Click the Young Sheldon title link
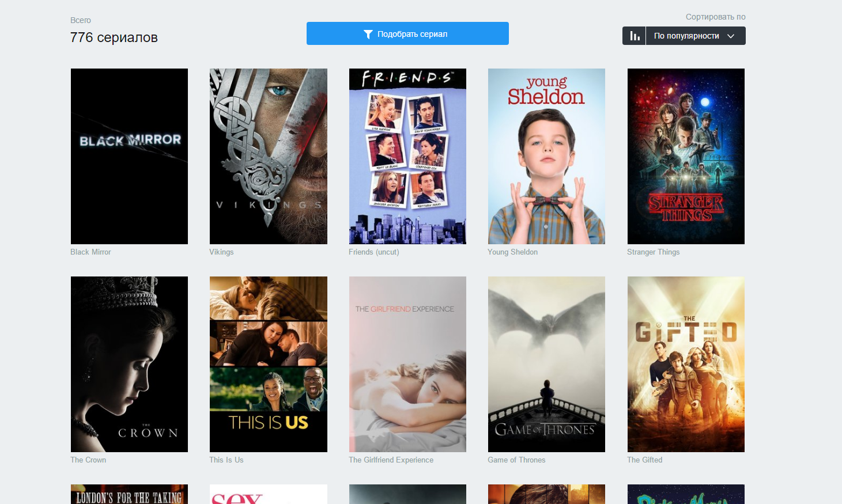The width and height of the screenshot is (842, 504). point(512,252)
